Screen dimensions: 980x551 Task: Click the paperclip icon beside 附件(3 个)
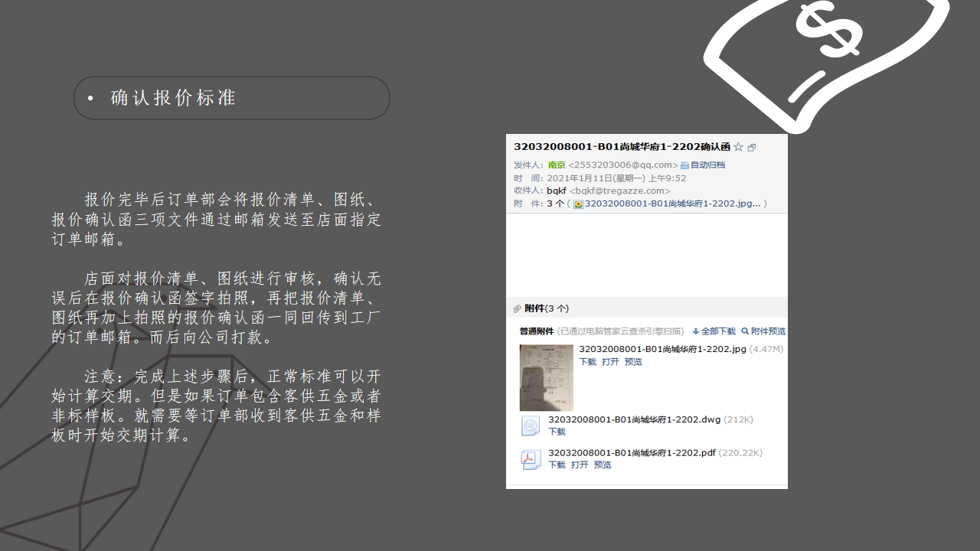(517, 308)
